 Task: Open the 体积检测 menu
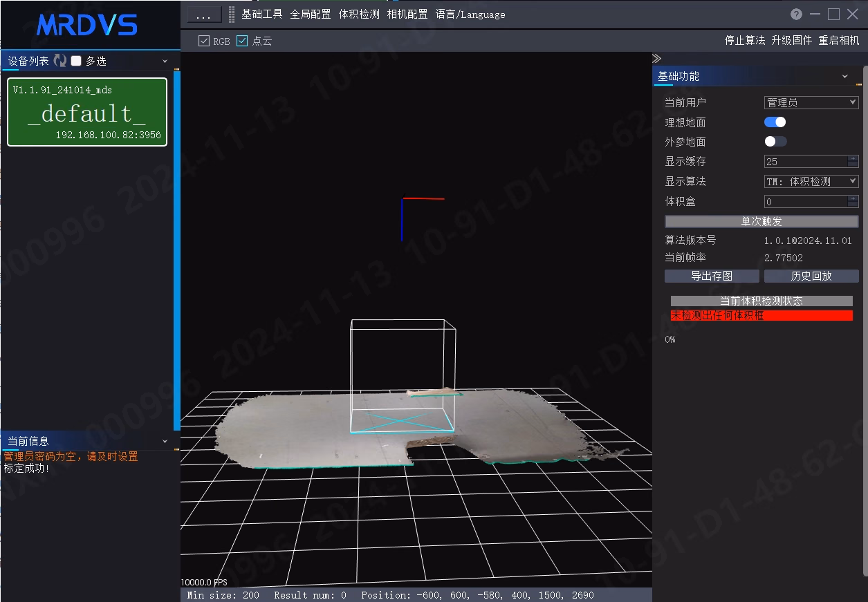click(359, 14)
